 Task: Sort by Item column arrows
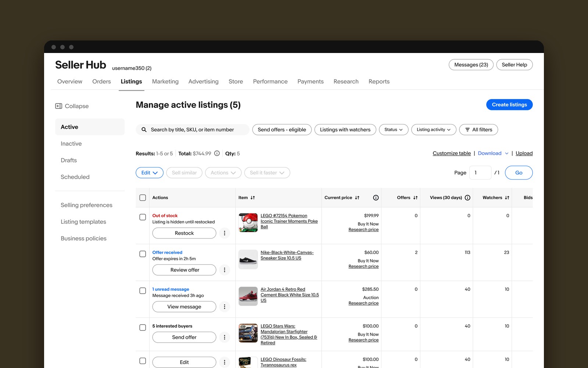252,198
